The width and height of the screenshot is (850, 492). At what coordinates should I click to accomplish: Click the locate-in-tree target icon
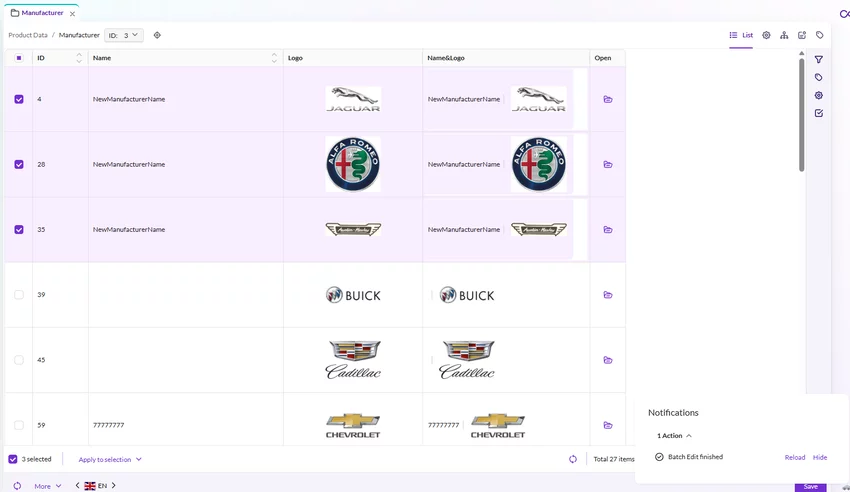(x=157, y=35)
